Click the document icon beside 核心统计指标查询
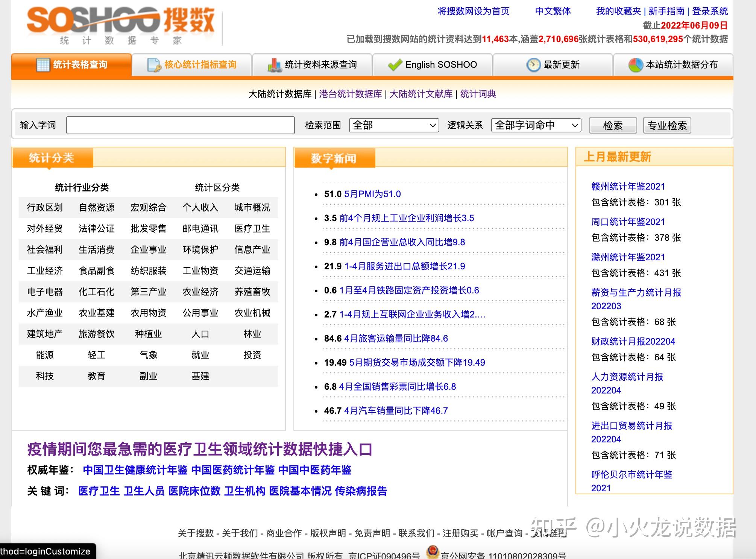Screen dimensions: 756x559 (x=154, y=65)
